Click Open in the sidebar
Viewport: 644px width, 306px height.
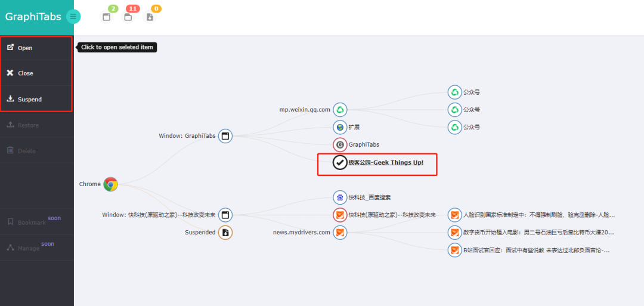37,48
